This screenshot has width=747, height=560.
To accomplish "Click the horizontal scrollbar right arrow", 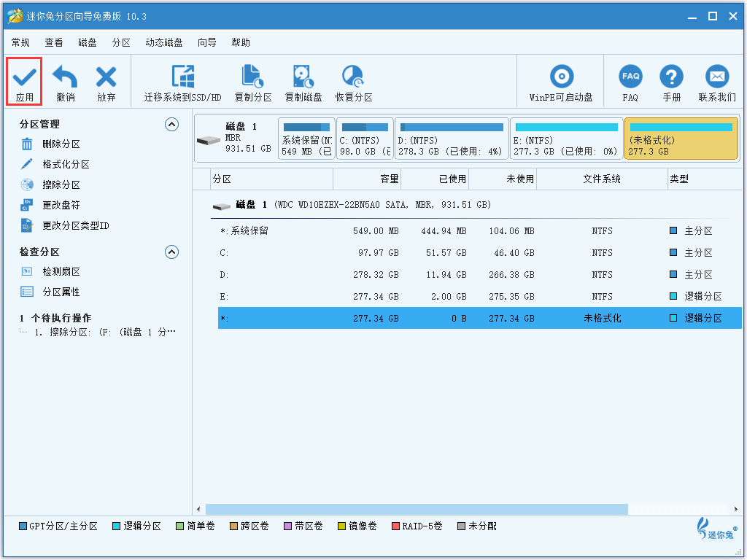I will (737, 509).
